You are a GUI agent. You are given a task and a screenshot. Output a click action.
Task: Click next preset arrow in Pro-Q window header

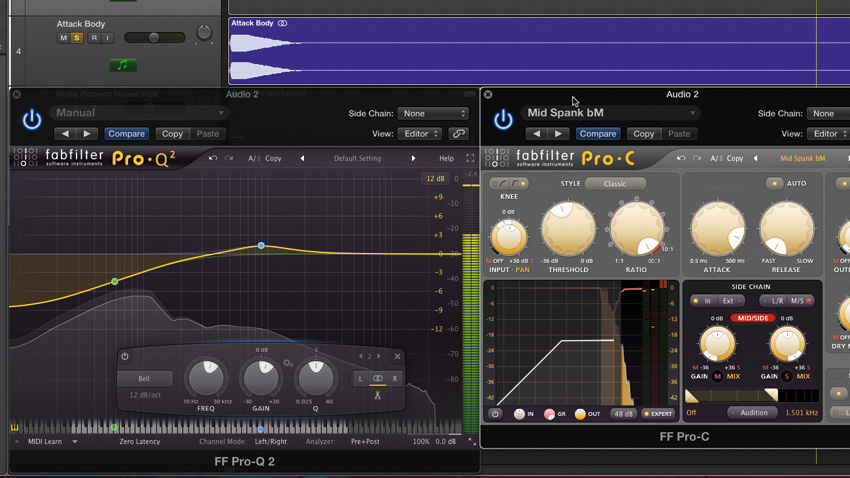87,134
